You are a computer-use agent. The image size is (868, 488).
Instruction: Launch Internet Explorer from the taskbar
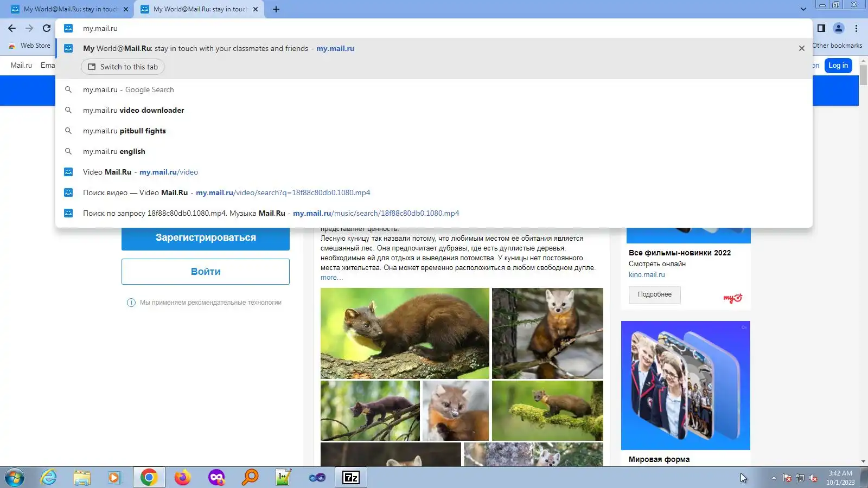point(49,478)
